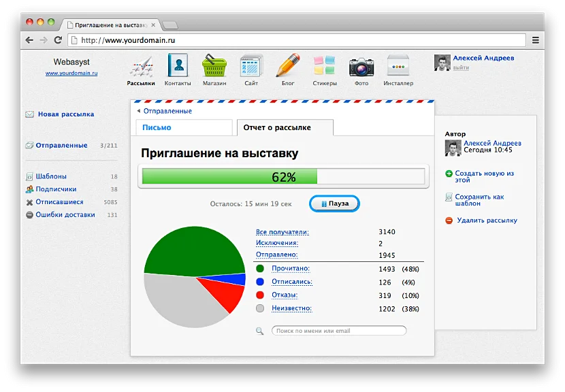This screenshot has height=392, width=565.
Task: Click the recipient search field
Action: pos(339,331)
